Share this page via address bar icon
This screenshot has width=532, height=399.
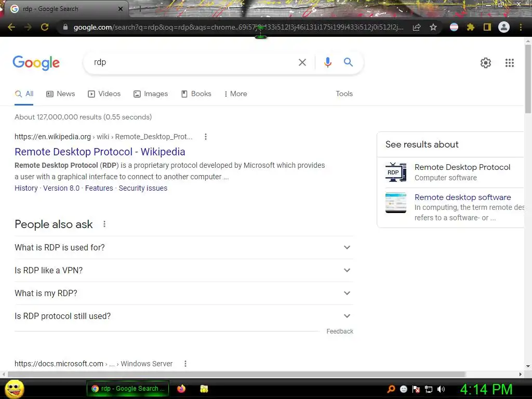click(417, 27)
